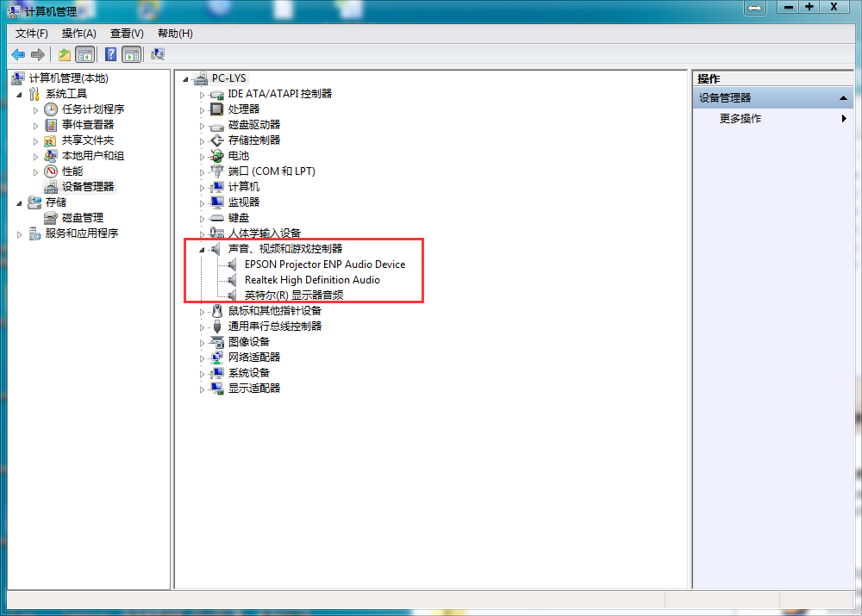Click the processor chip icon

pyautogui.click(x=217, y=109)
